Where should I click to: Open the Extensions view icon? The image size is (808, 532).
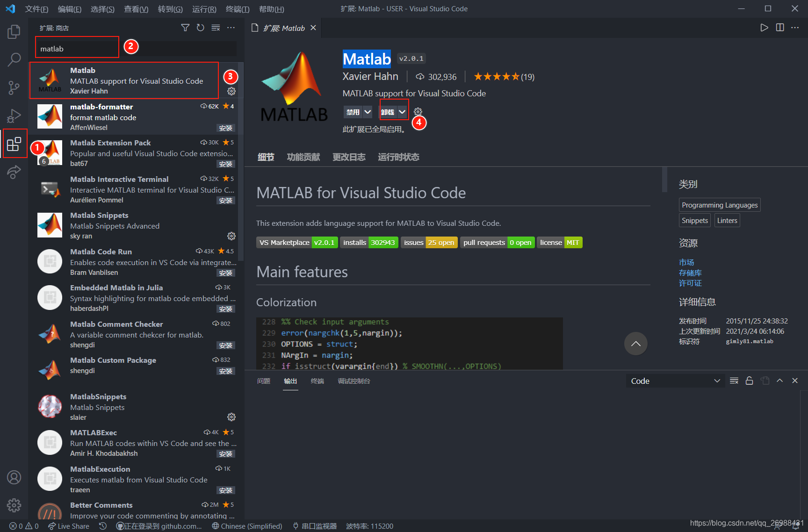(14, 144)
